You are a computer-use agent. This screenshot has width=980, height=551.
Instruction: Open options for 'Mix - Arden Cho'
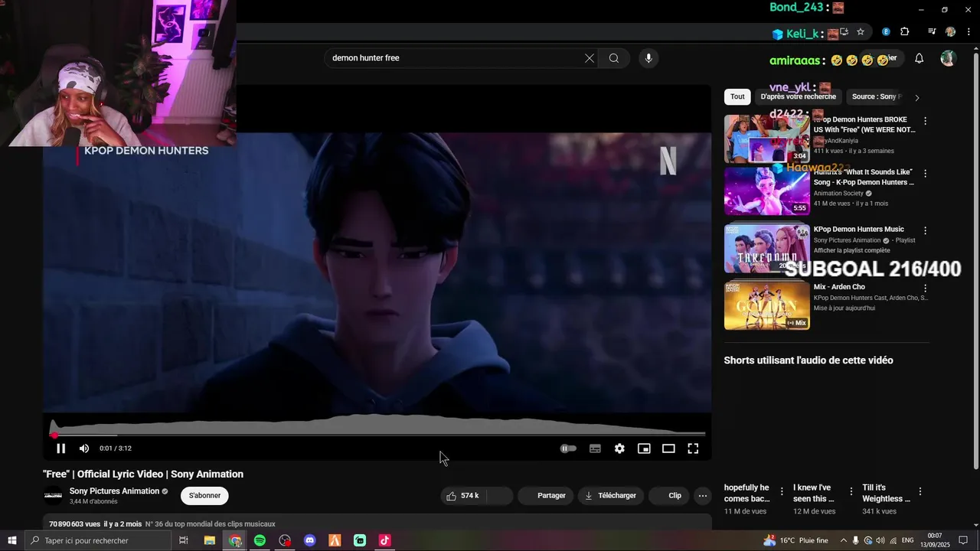[x=925, y=289]
